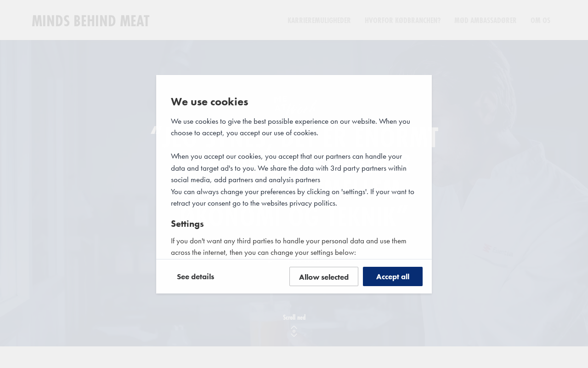Click the scroll-down arrows icon
Viewport: 588px width, 368px height.
coord(294,331)
